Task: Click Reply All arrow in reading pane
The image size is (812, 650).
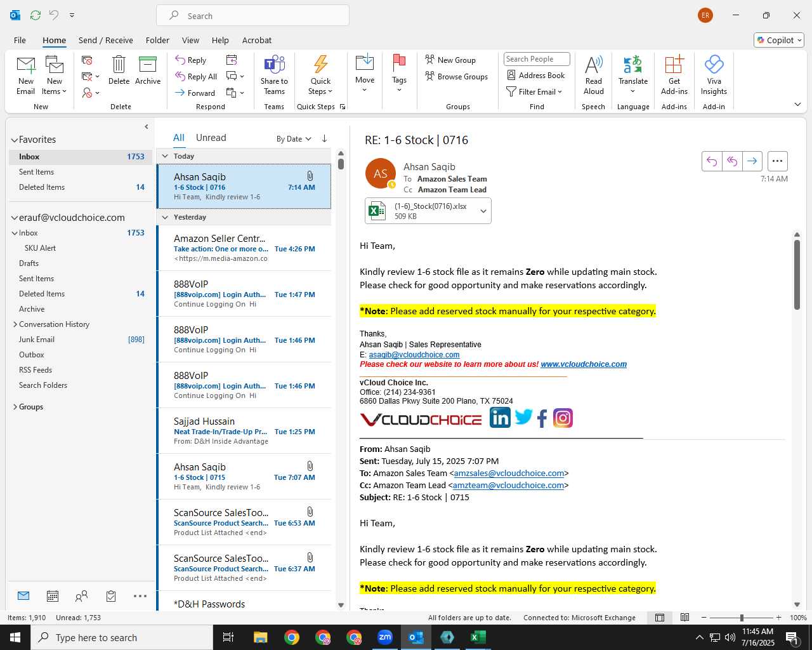Action: (732, 161)
